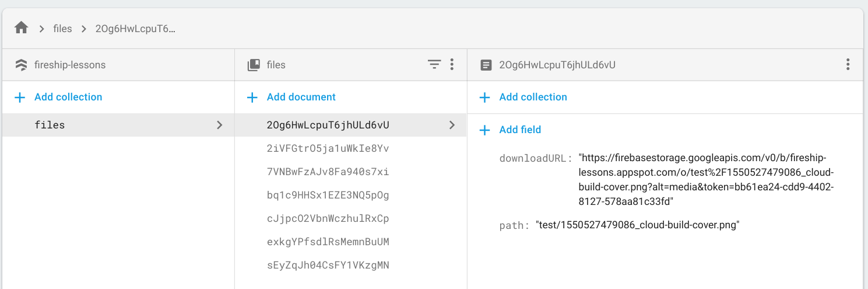The height and width of the screenshot is (289, 868).
Task: Select the truncated 2Og6HwLcpuT6… breadcrumb item
Action: coord(135,29)
